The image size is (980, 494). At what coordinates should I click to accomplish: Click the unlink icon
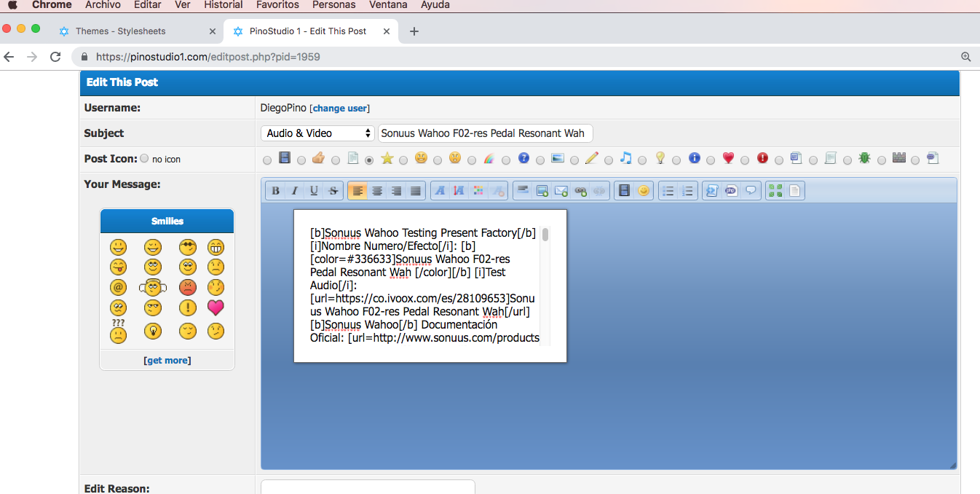tap(599, 191)
